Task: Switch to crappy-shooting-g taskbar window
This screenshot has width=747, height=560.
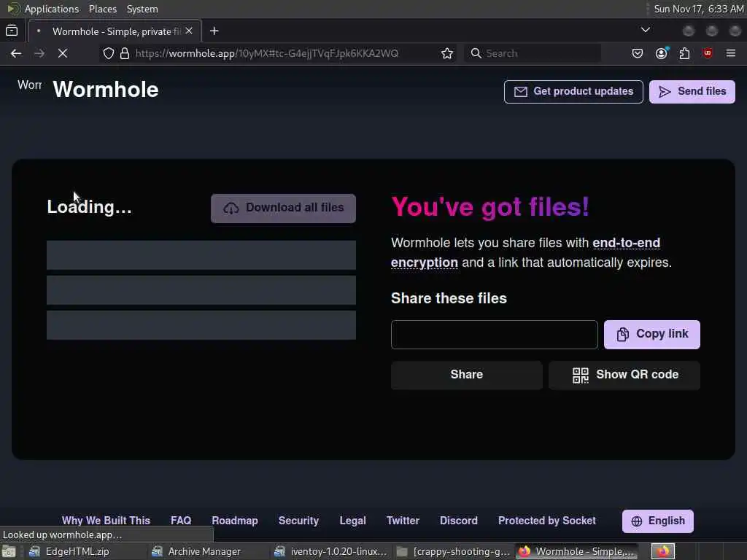Action: pyautogui.click(x=454, y=551)
